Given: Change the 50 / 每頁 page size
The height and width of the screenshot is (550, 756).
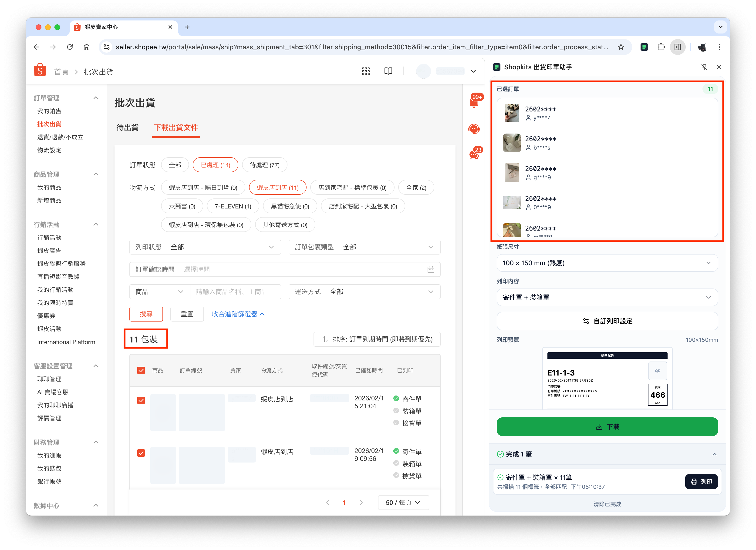Looking at the screenshot, I should coord(403,502).
